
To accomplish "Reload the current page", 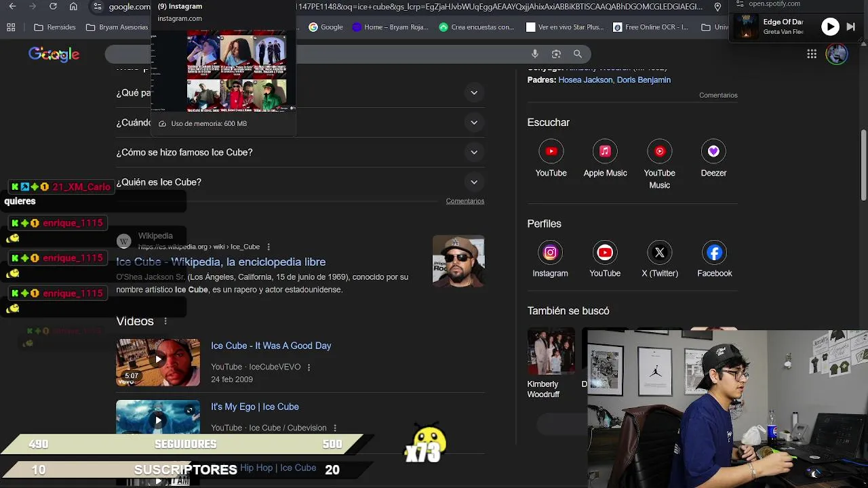I will 53,7.
